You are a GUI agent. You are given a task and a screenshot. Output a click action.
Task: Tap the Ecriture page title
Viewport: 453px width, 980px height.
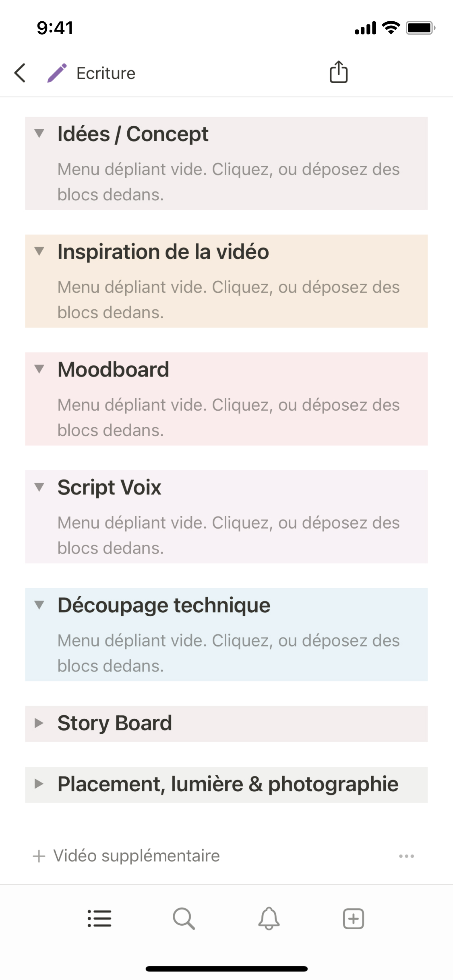[x=106, y=73]
